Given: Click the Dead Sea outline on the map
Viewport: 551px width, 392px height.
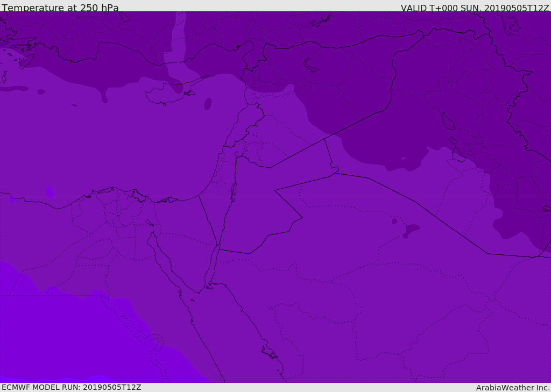Looking at the screenshot, I should (x=234, y=192).
